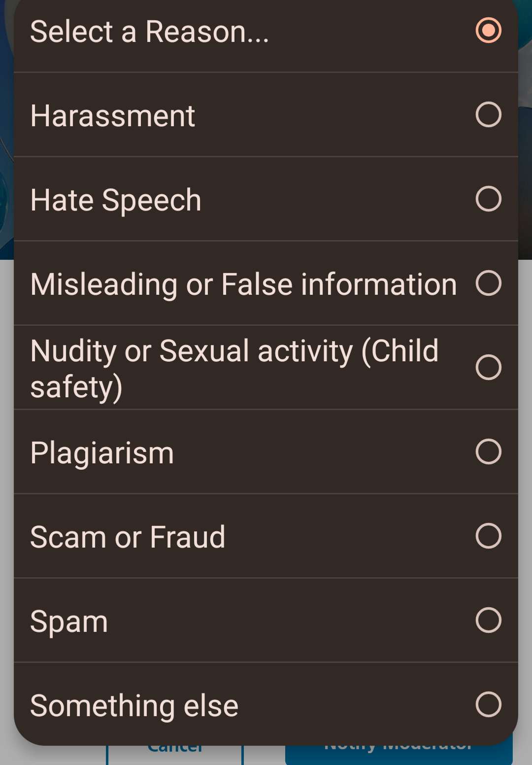This screenshot has height=765, width=532.
Task: Select the Scam or Fraud radio button
Action: (488, 536)
